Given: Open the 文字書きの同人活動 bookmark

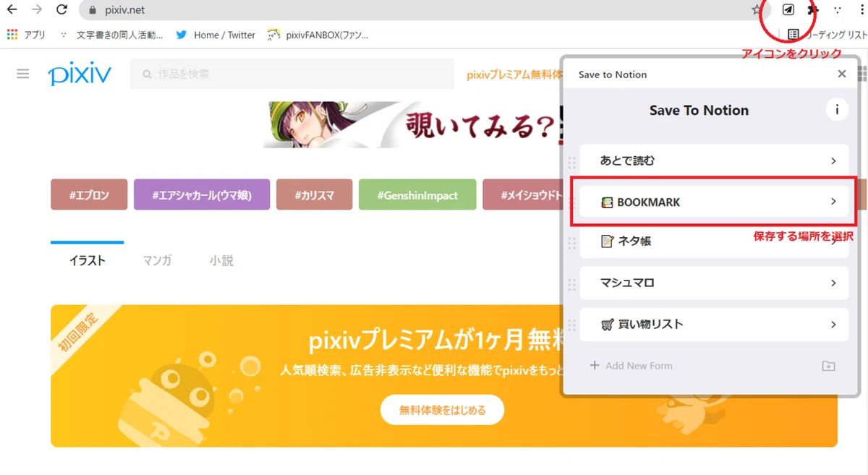Looking at the screenshot, I should (x=113, y=35).
